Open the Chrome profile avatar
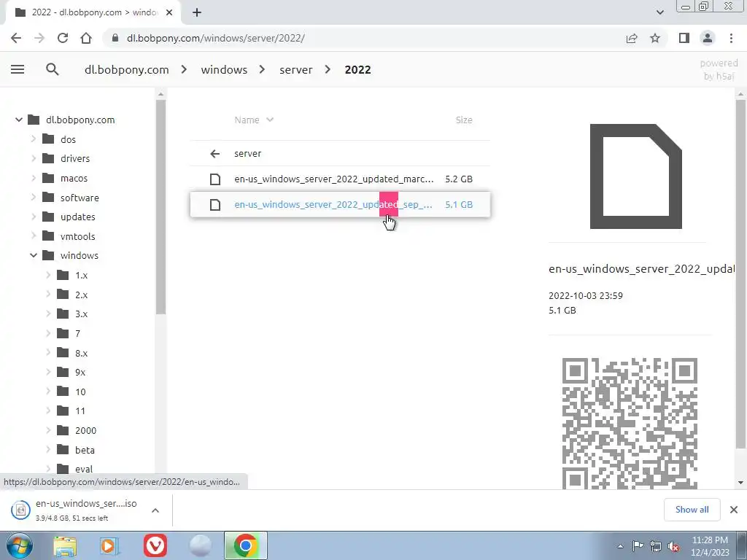The height and width of the screenshot is (560, 747). click(708, 38)
